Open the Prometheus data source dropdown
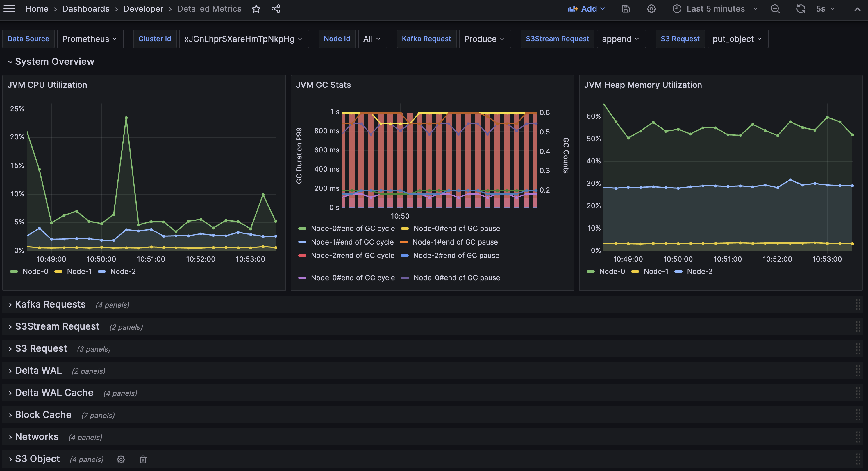868x471 pixels. [x=90, y=39]
